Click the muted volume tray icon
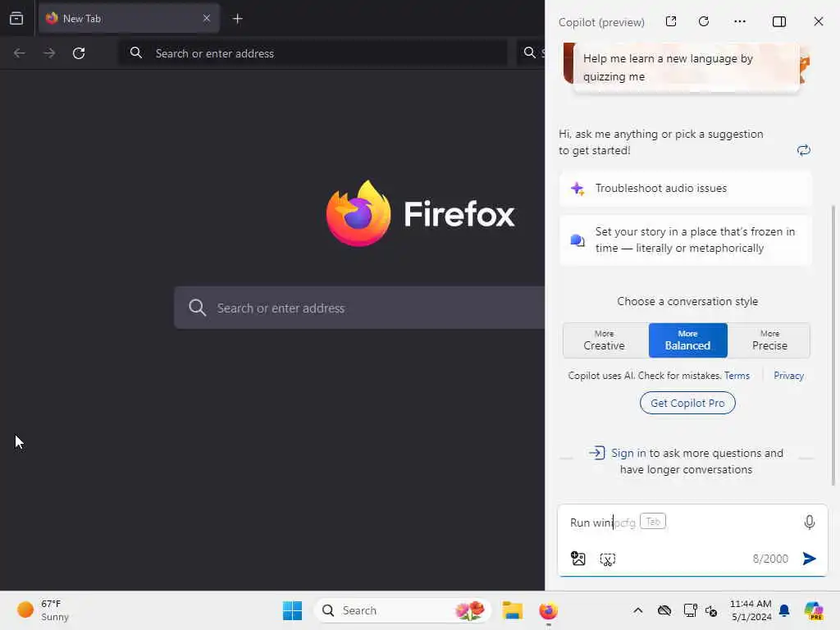 711,610
